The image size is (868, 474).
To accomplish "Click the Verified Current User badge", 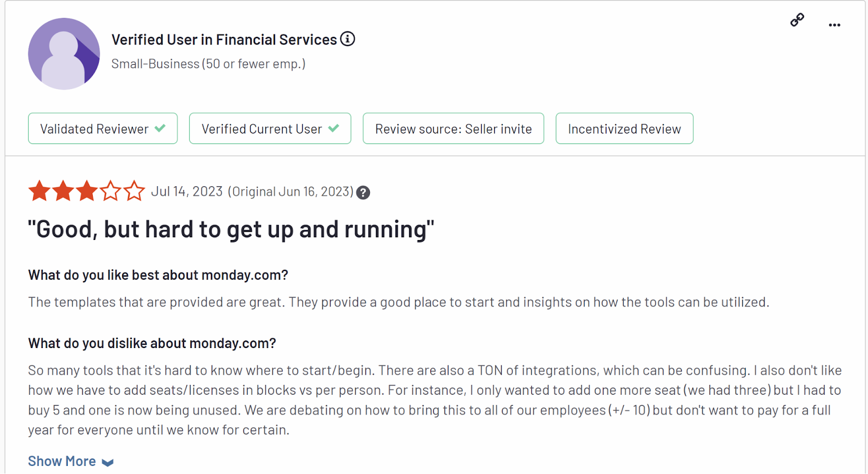I will [x=270, y=129].
